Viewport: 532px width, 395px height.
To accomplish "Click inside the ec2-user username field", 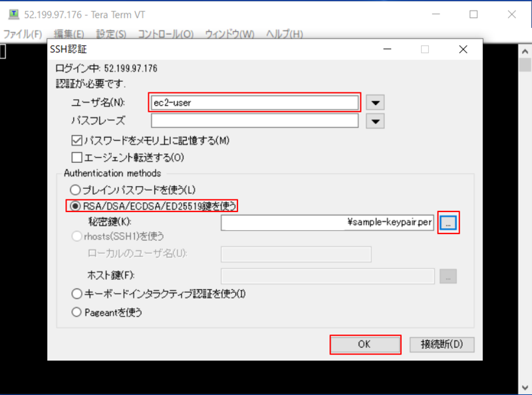I will tap(255, 102).
